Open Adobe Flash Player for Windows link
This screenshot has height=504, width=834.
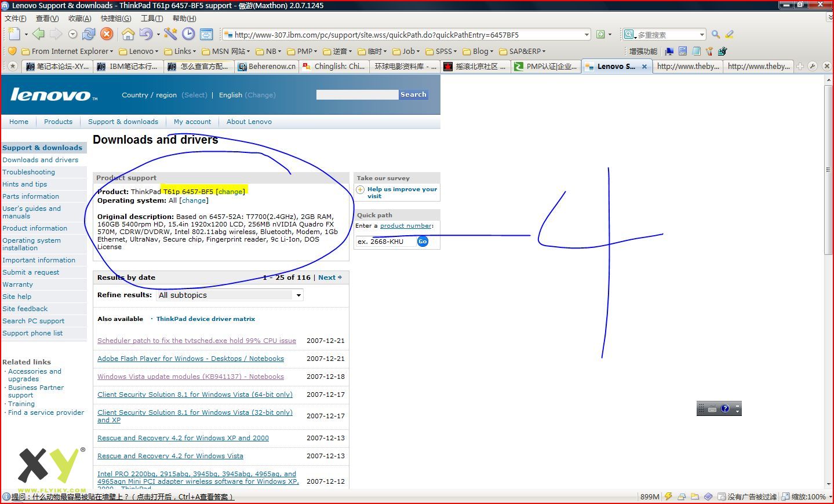pyautogui.click(x=191, y=359)
